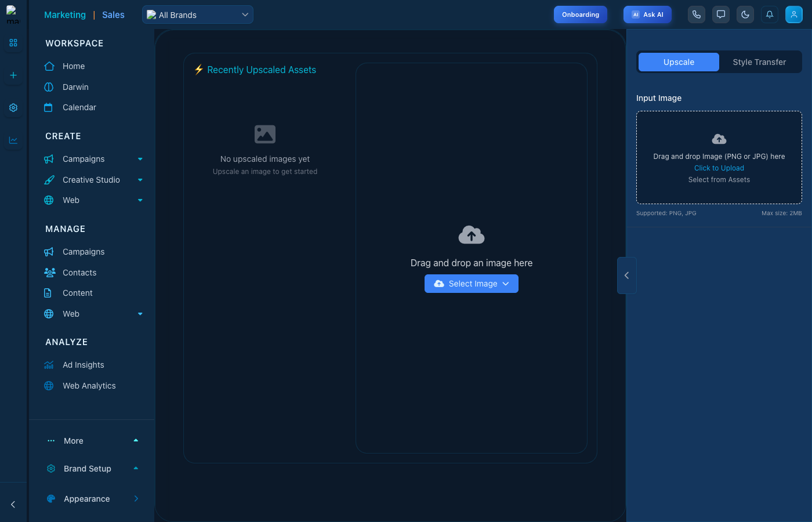
Task: Click the plus icon in left rail
Action: (x=13, y=75)
